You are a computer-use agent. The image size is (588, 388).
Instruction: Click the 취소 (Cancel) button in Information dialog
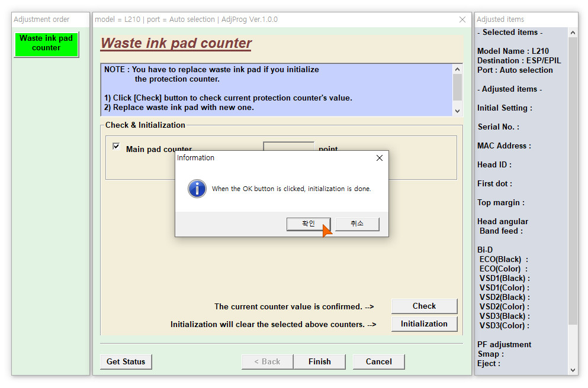tap(357, 224)
